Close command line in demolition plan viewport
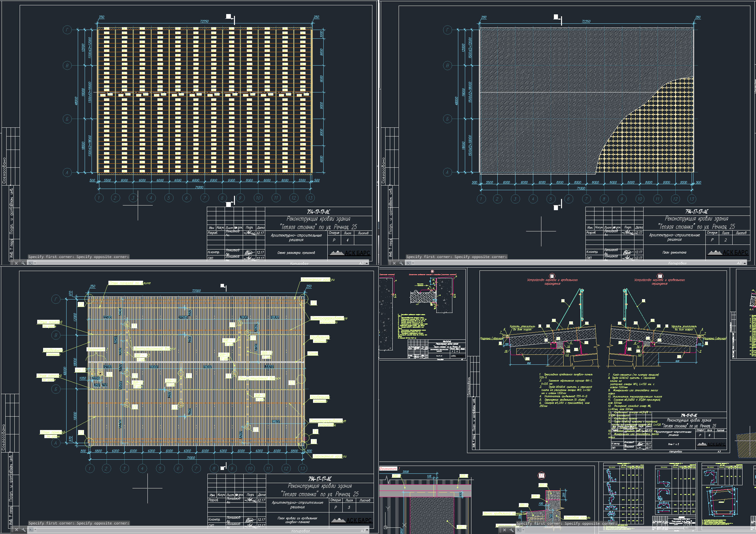This screenshot has height=534, width=756. coord(394,263)
